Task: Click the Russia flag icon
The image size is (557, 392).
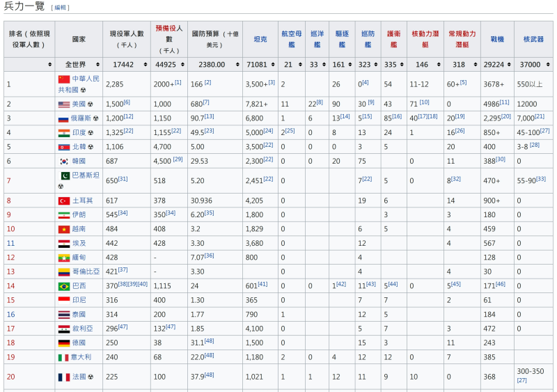Action: 64,118
